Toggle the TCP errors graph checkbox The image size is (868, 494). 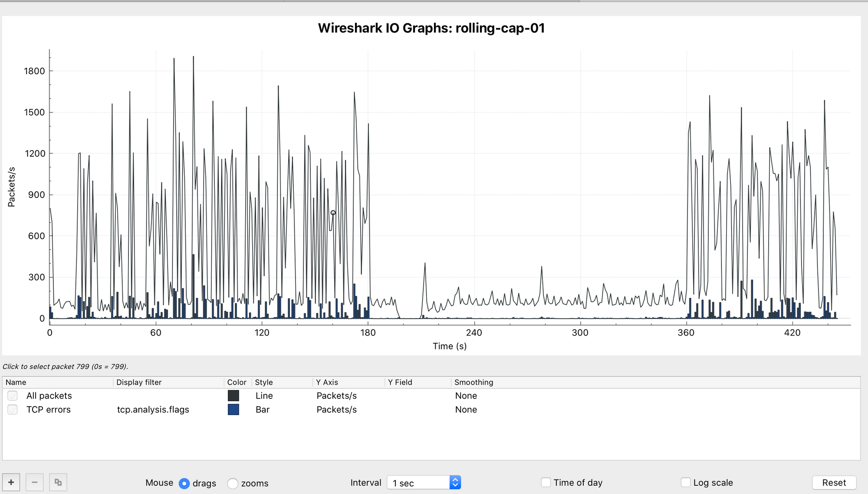(13, 409)
